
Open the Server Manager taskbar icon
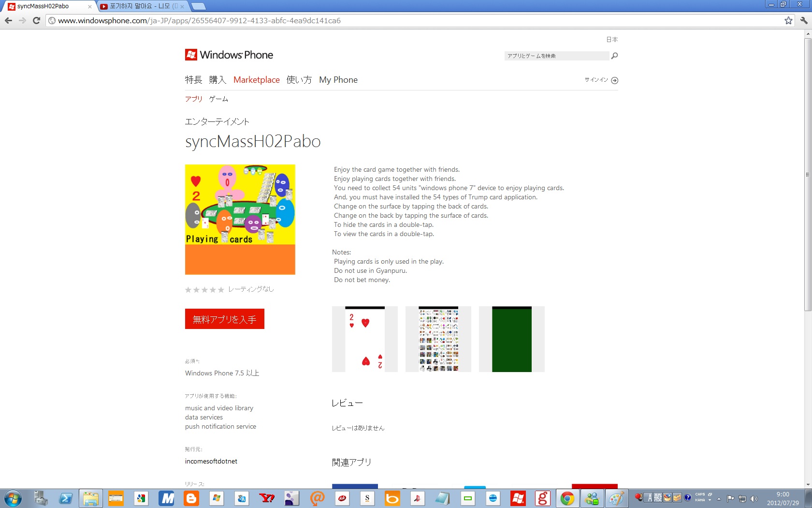(x=41, y=498)
